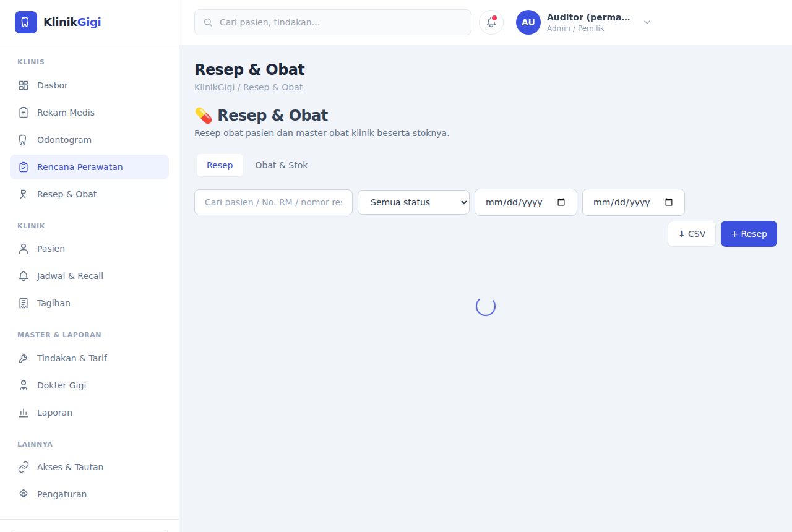Click the Resep & Obat sidebar icon
This screenshot has height=532, width=792.
pyautogui.click(x=24, y=194)
